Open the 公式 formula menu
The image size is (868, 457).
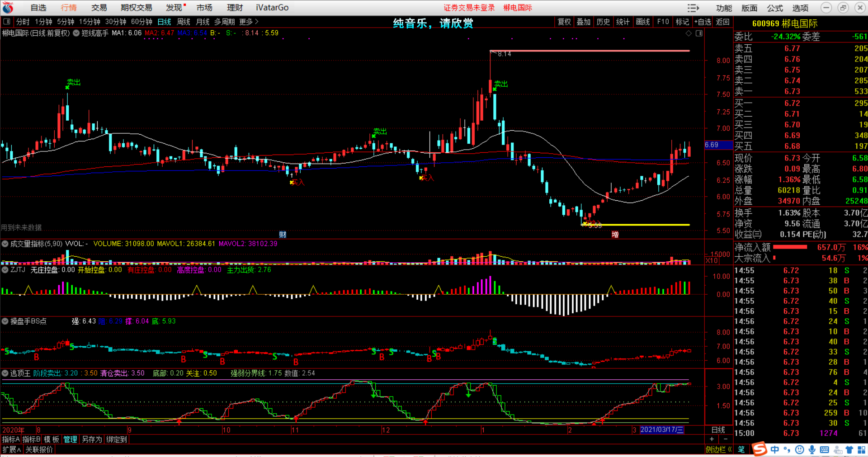coord(775,8)
